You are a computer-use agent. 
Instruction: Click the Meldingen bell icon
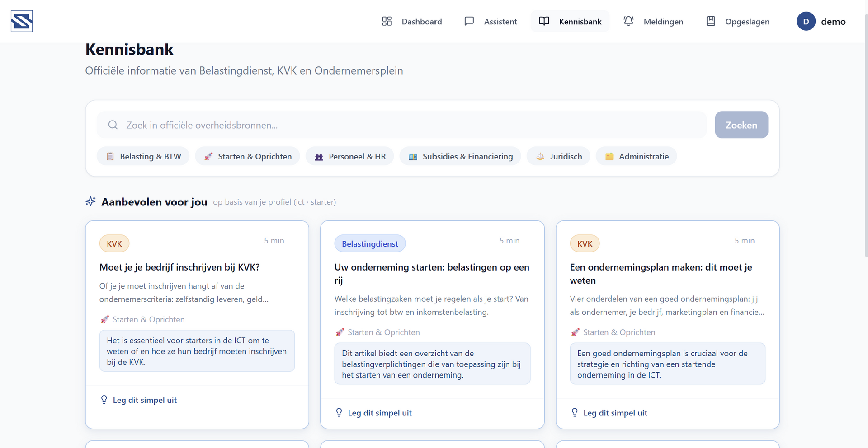(x=628, y=21)
